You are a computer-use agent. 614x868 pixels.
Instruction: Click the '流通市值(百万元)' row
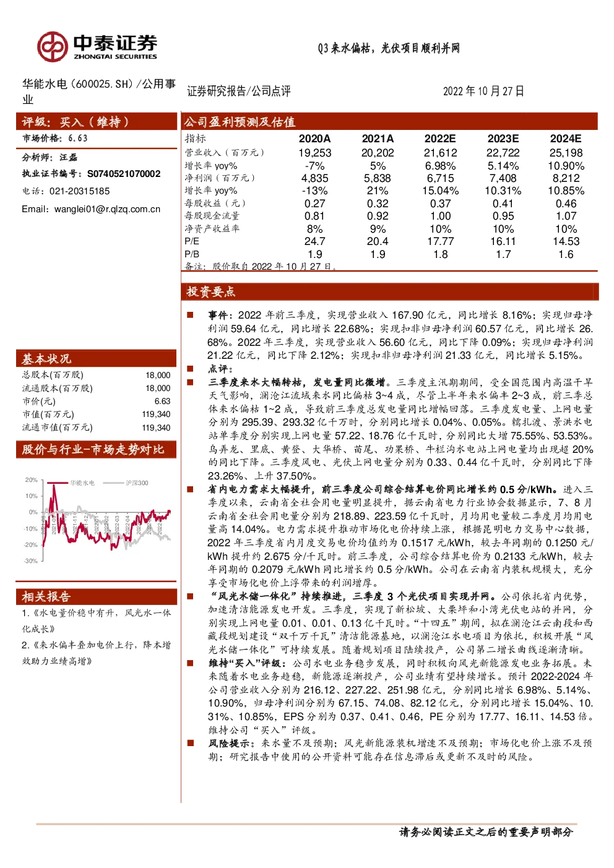coord(97,428)
